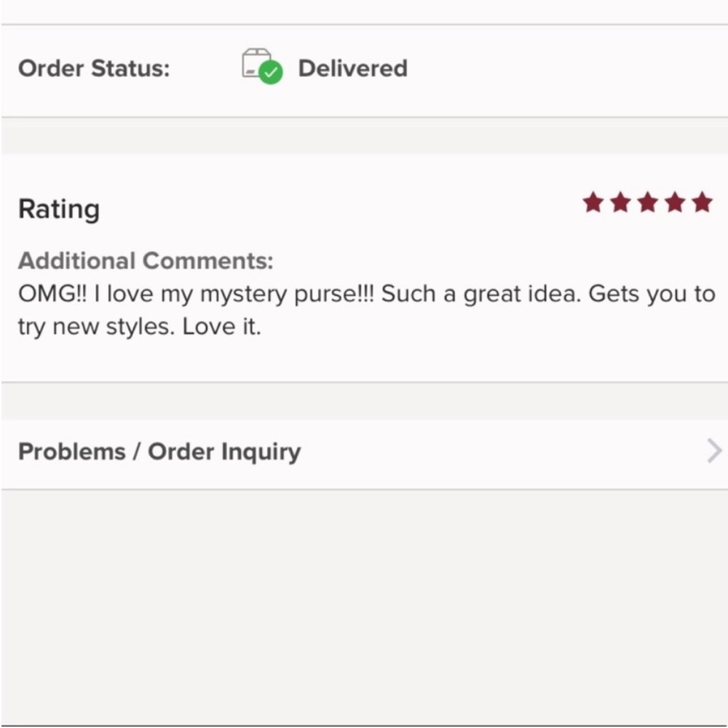Click the Rating heading
728x728 pixels.
(x=59, y=209)
